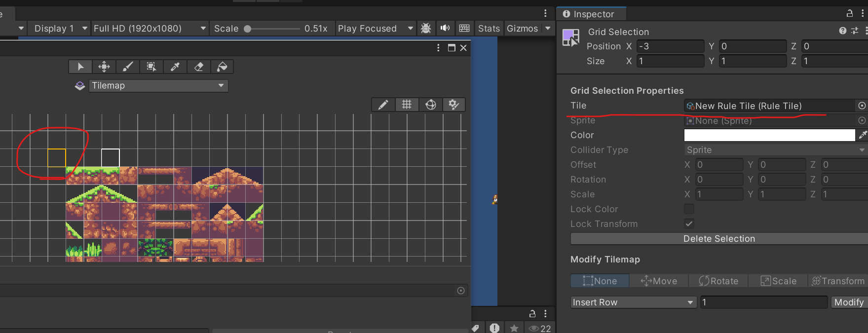Toggle Mute Audio speaker icon
Image resolution: width=868 pixels, height=333 pixels.
point(445,29)
